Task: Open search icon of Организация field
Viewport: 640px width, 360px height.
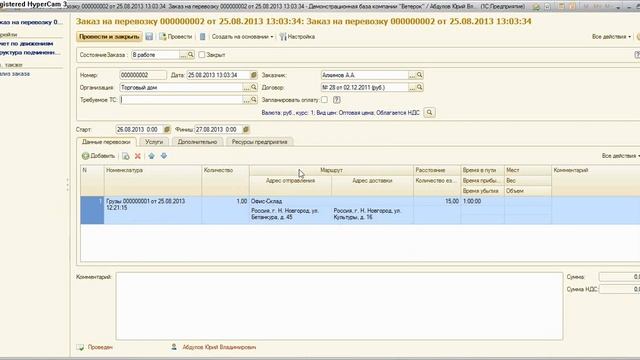Action: pos(253,87)
